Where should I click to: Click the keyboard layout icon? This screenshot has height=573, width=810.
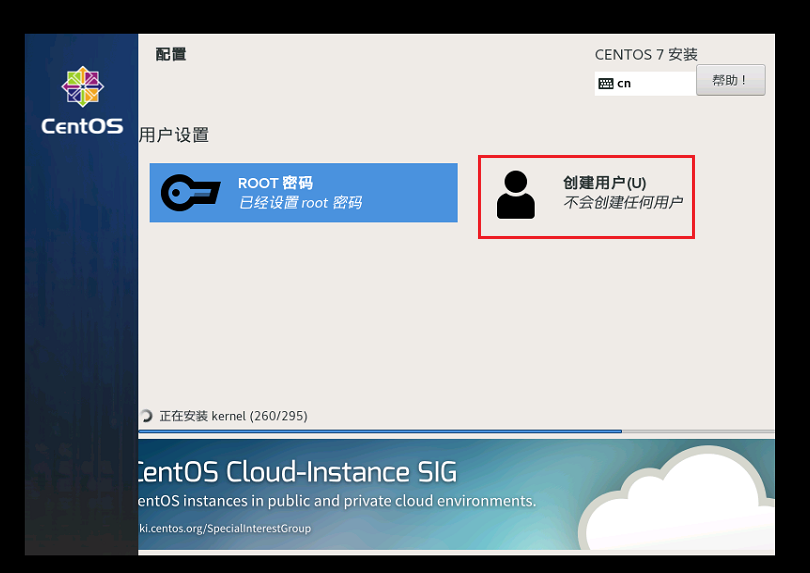tap(605, 84)
